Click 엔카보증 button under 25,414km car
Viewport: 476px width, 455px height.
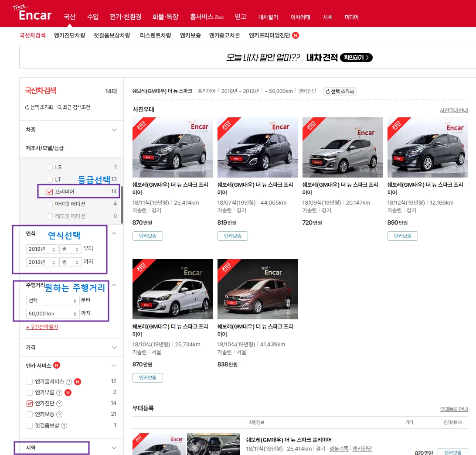click(x=148, y=236)
